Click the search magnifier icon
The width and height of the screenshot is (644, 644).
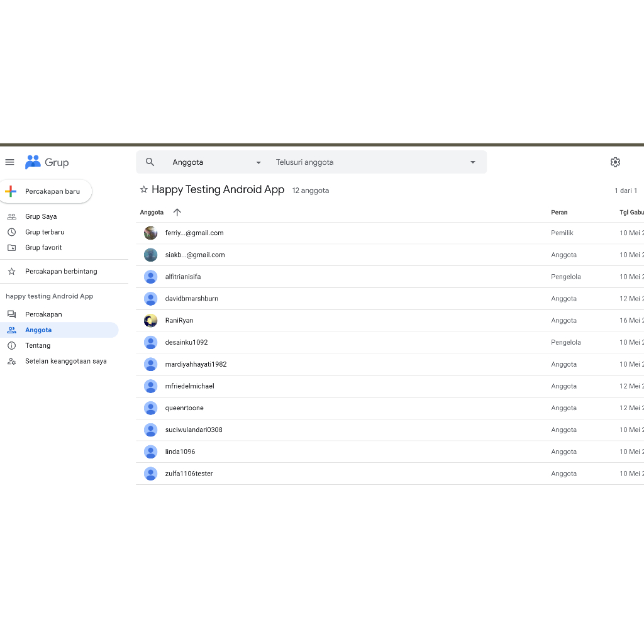click(150, 162)
